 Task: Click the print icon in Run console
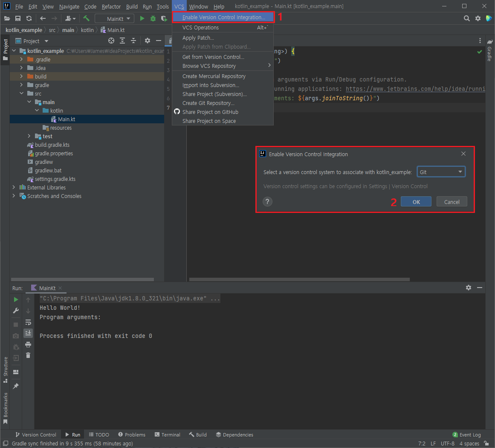pyautogui.click(x=28, y=344)
